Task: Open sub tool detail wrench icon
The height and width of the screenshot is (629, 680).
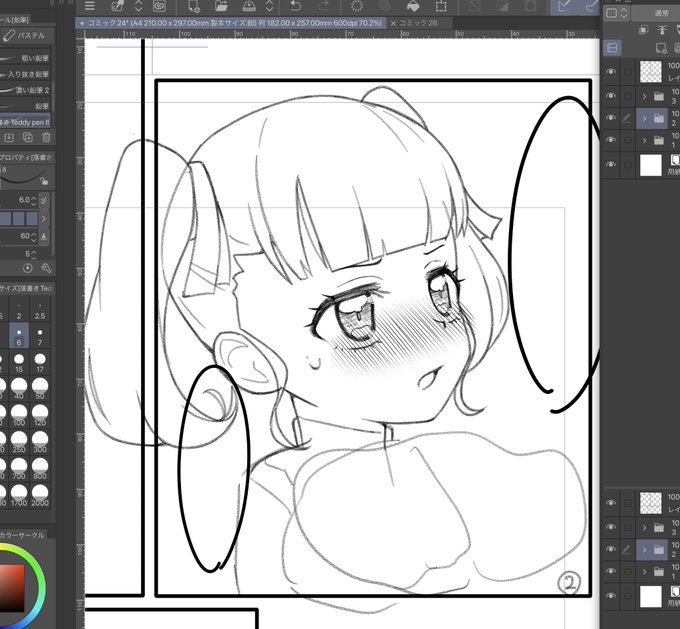Action: (x=46, y=268)
